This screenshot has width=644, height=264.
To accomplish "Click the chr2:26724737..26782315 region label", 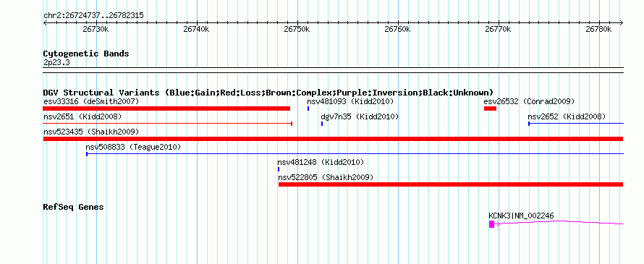I will [93, 16].
